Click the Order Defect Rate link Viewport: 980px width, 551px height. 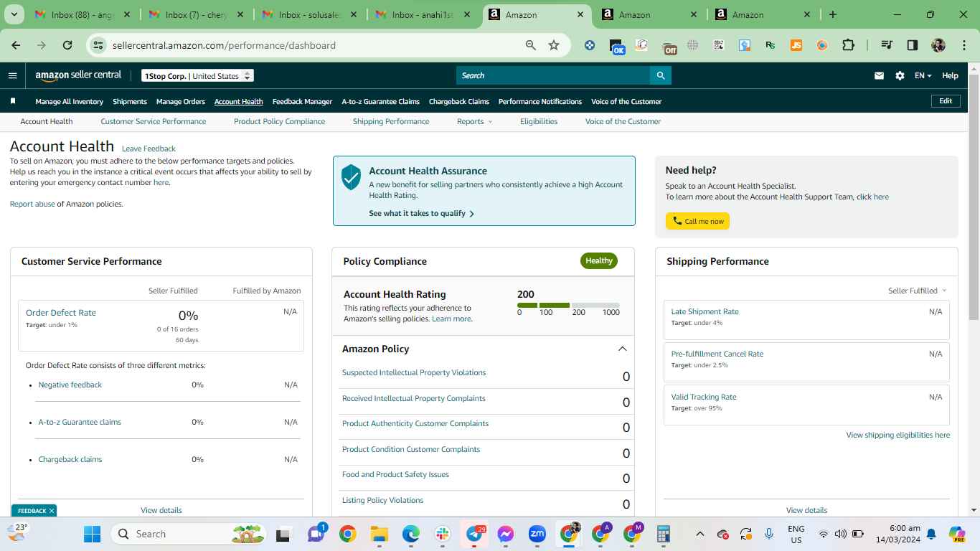(61, 313)
